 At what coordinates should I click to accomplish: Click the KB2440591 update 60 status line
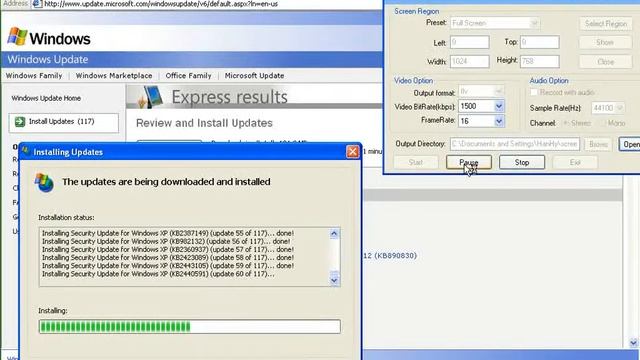pos(158,274)
